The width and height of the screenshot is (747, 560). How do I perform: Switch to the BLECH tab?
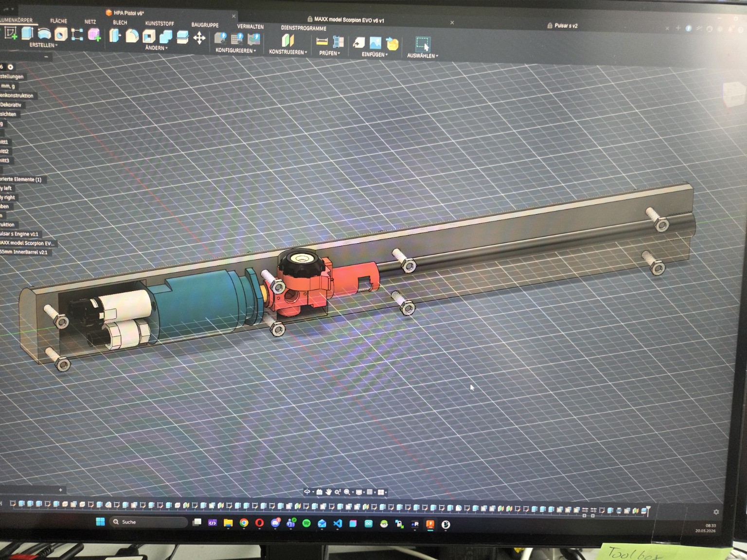coord(120,23)
